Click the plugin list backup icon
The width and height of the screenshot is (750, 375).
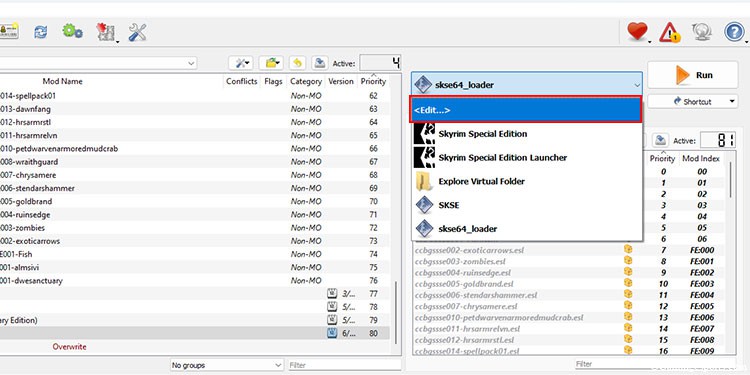click(x=660, y=140)
